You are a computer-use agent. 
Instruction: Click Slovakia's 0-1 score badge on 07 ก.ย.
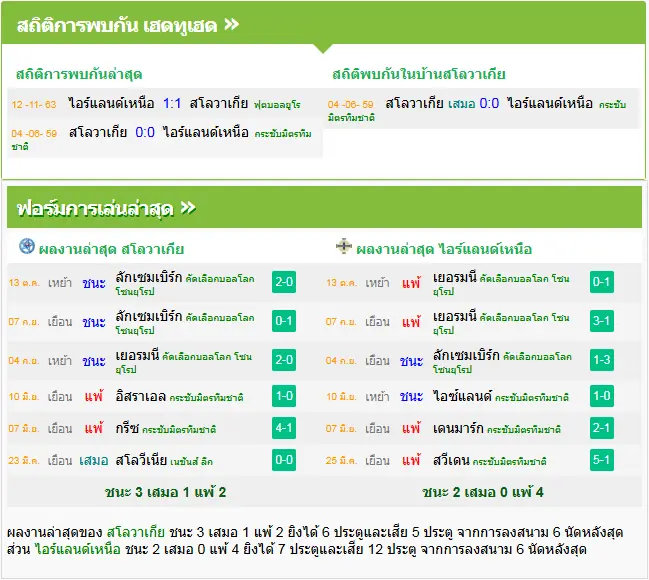click(x=284, y=321)
